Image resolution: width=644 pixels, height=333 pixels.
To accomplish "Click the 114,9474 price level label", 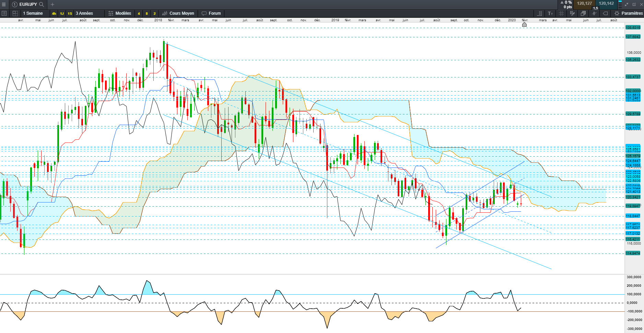I will pyautogui.click(x=633, y=253).
